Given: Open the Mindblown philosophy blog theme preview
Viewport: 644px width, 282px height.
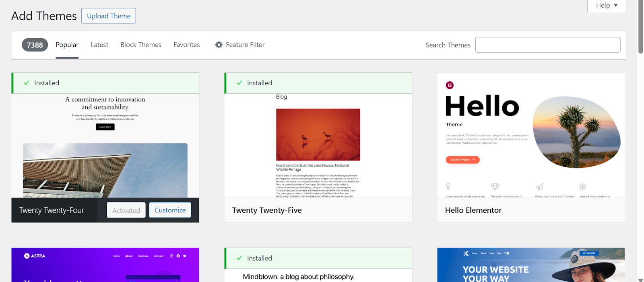Looking at the screenshot, I should click(x=318, y=276).
